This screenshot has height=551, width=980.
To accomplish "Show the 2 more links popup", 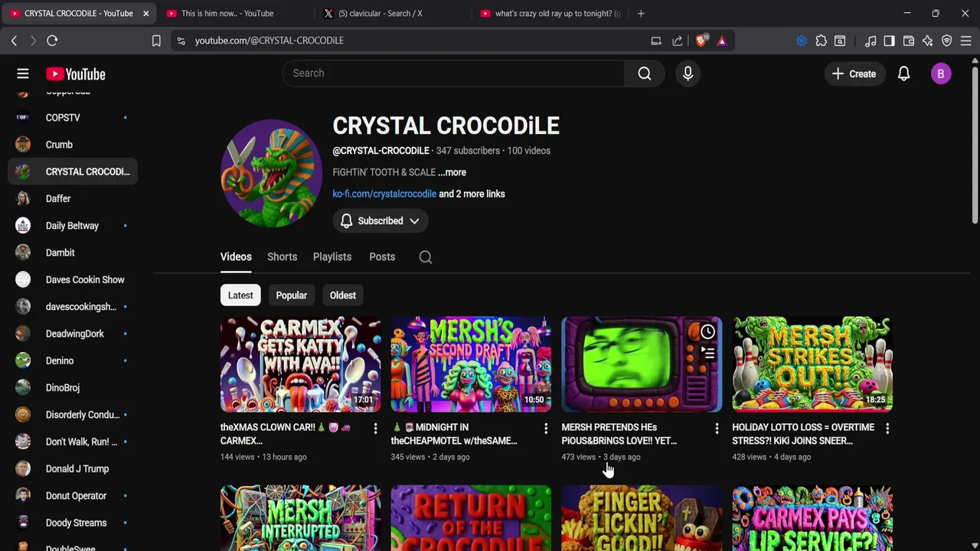I will pyautogui.click(x=472, y=194).
